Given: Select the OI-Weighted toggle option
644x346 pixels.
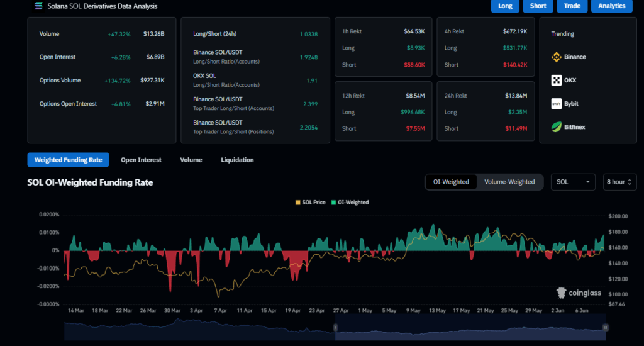Looking at the screenshot, I should click(451, 182).
